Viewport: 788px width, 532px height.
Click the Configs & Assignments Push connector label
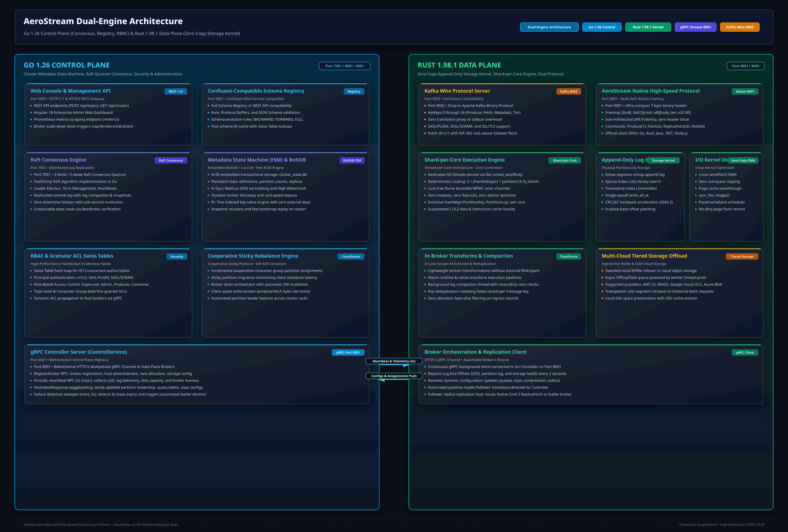click(394, 376)
